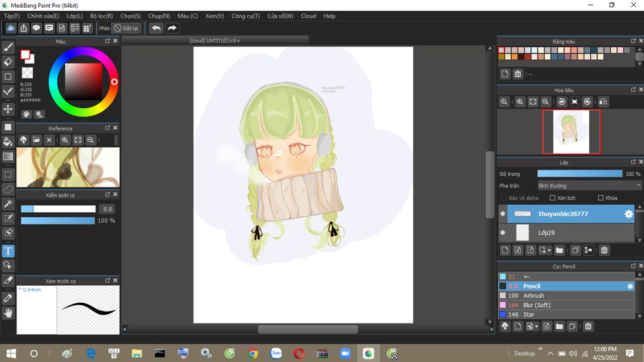Enable the Bảo vệ alpha checkbox
The height and width of the screenshot is (362, 644).
[x=504, y=198]
